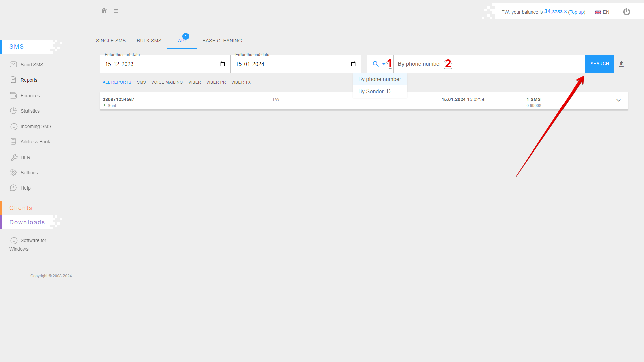Click the upload export icon beside Search
This screenshot has width=644, height=362.
621,64
